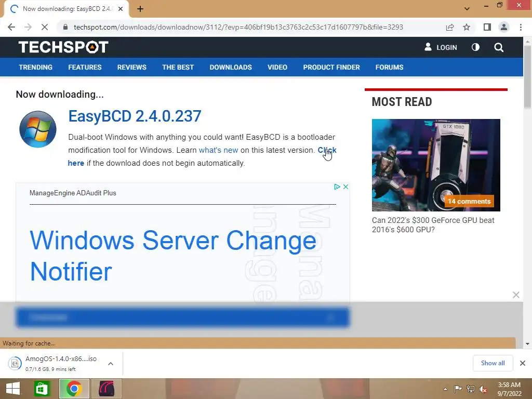This screenshot has width=532, height=399.
Task: Bookmark this page with the star icon
Action: (467, 27)
